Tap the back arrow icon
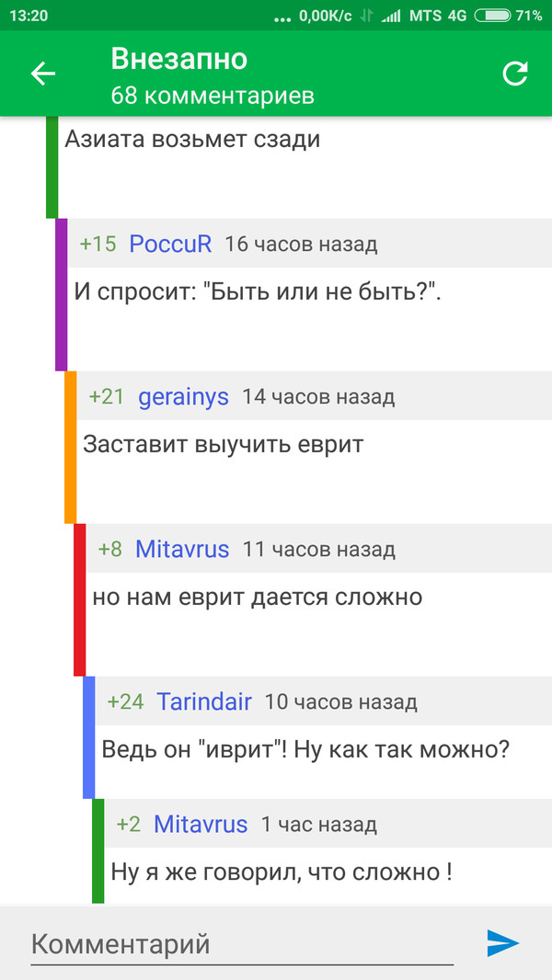Viewport: 552px width, 980px height. [x=43, y=74]
